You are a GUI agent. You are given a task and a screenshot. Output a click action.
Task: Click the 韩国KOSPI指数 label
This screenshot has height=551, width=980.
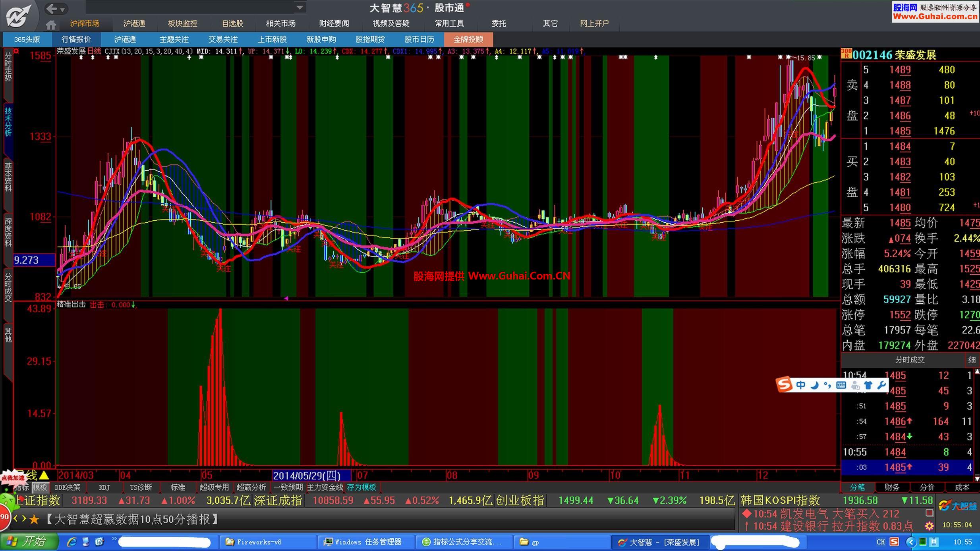[780, 501]
